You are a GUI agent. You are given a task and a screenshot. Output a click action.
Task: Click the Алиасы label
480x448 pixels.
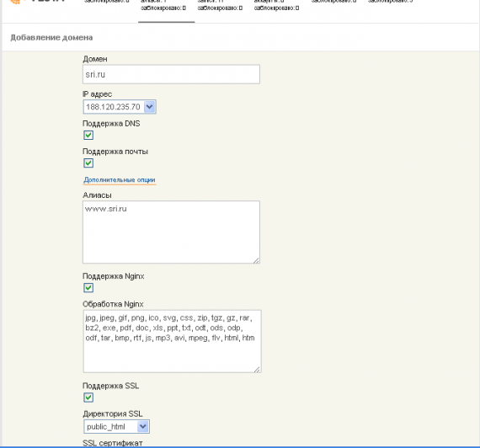click(97, 195)
